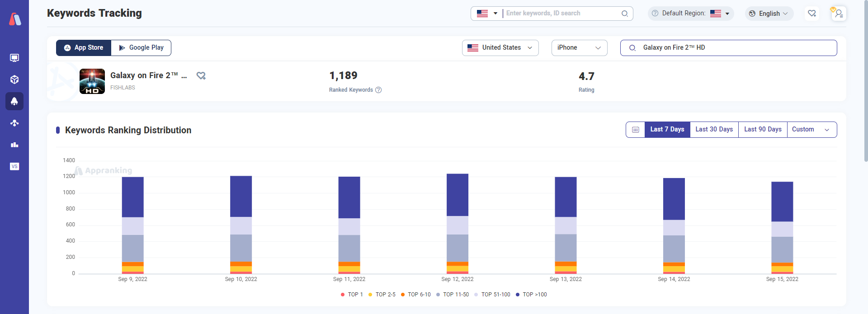Click the Sep 14, 2022 stacked bar

tap(674, 226)
